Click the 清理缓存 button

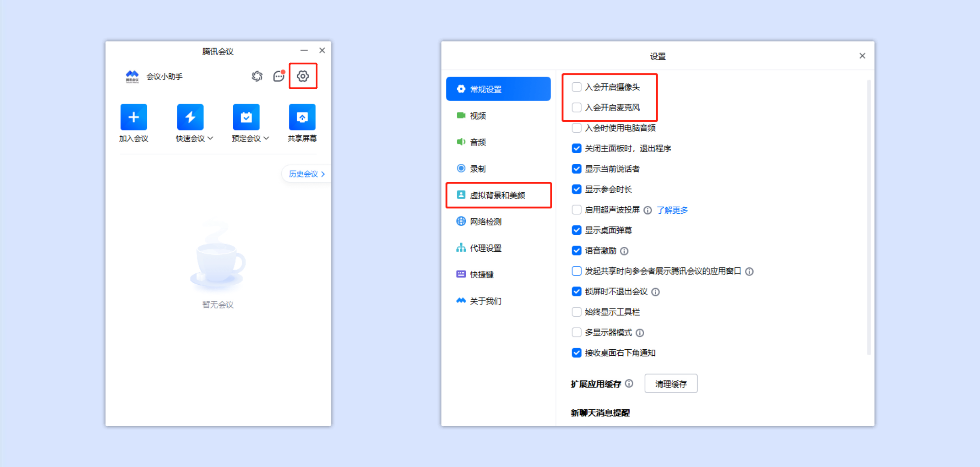[x=671, y=384]
